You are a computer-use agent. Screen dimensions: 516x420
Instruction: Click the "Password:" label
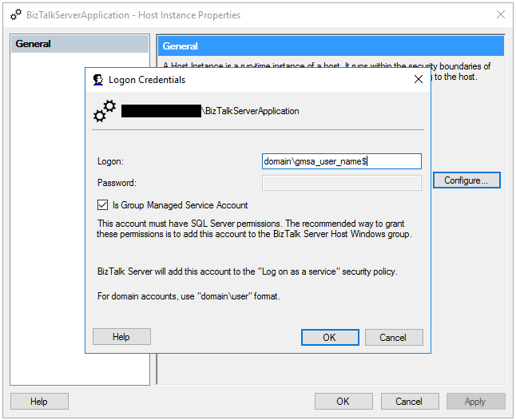(x=117, y=183)
